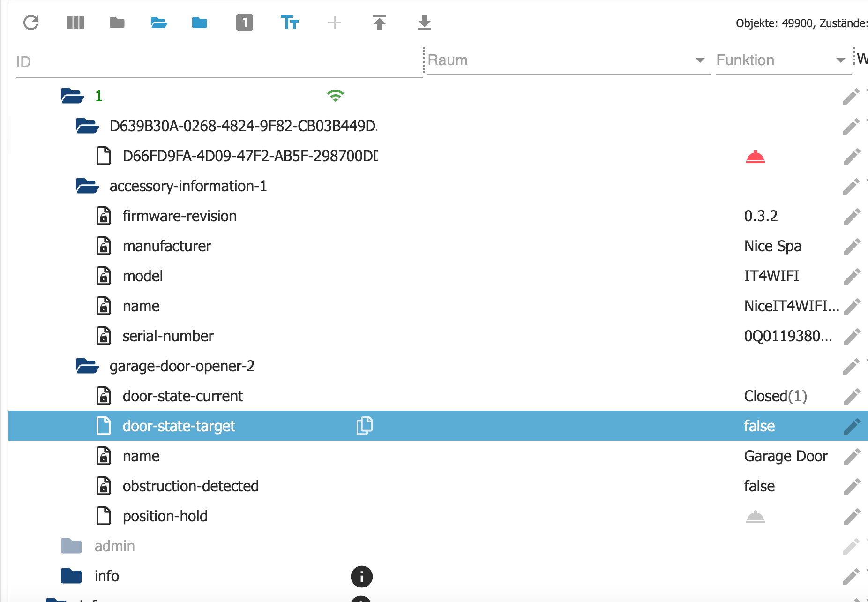Viewport: 868px width, 602px height.
Task: Edit serial-number with pencil icon
Action: 851,337
